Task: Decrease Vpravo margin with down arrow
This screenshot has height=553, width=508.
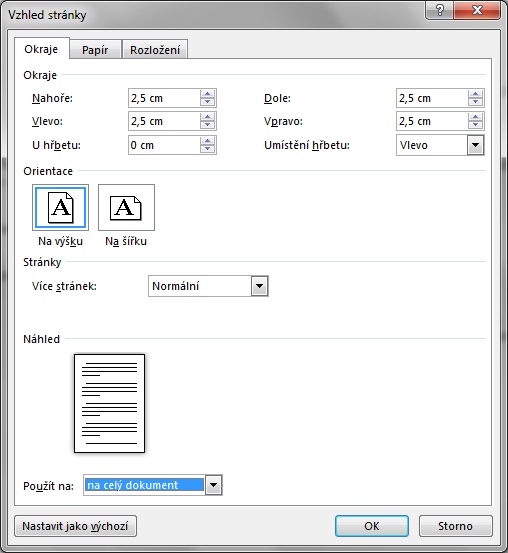Action: [476, 125]
